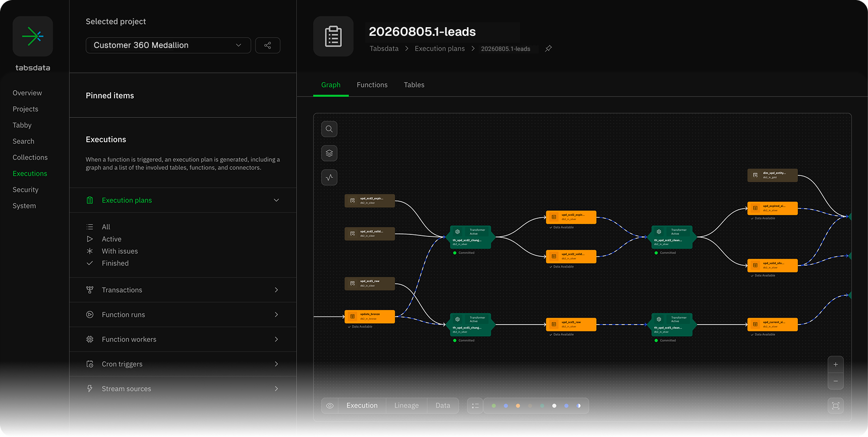Expand Function runs using its right chevron
The width and height of the screenshot is (868, 437).
[276, 315]
